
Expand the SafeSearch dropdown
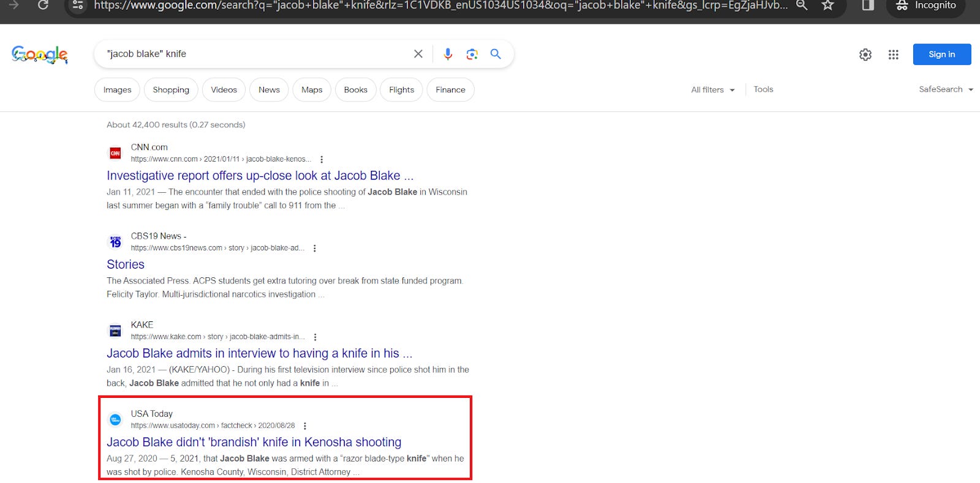click(946, 89)
